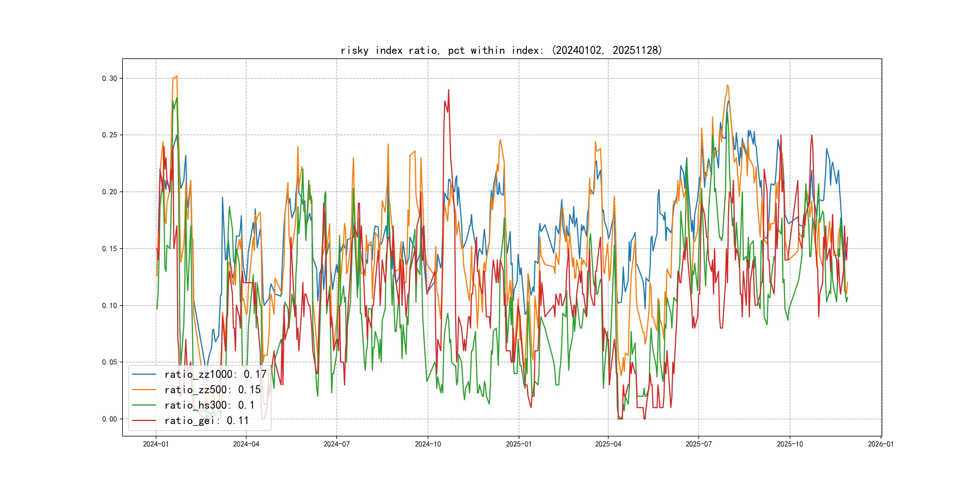Screen dimensions: 980x490
Task: Select the 'ratio_zz500: 0.15' legend label
Action: click(x=212, y=390)
